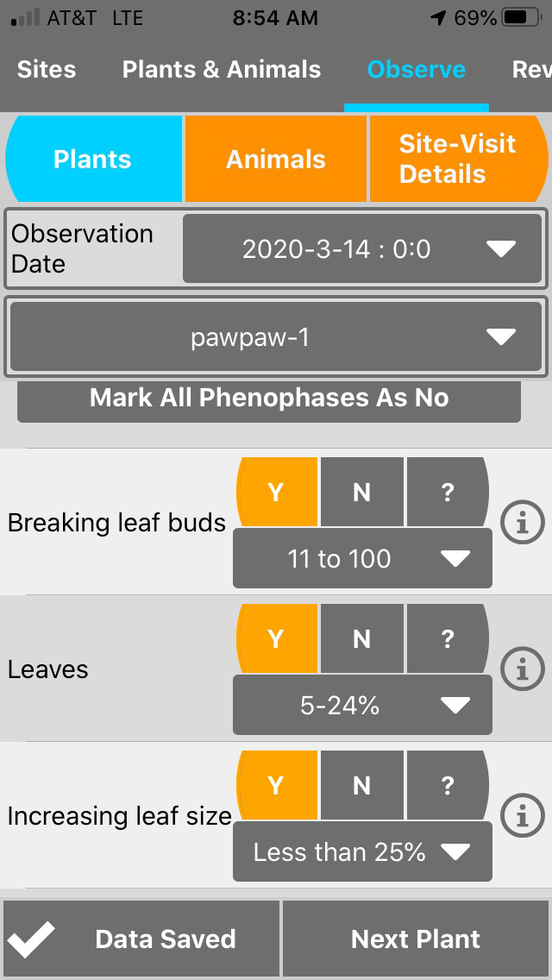Open info icon for Leaves phenophase
This screenshot has width=552, height=980.
pyautogui.click(x=523, y=669)
